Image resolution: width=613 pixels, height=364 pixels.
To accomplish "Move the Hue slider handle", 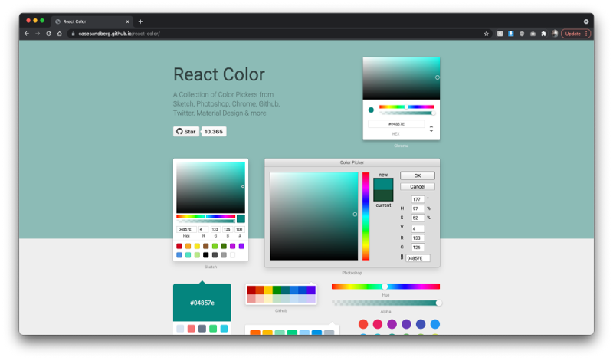I will [385, 287].
